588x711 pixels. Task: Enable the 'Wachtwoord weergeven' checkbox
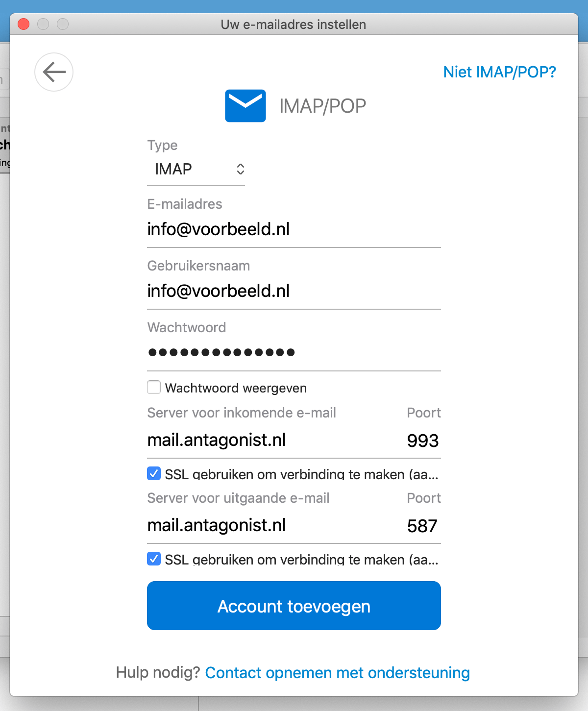(x=154, y=387)
